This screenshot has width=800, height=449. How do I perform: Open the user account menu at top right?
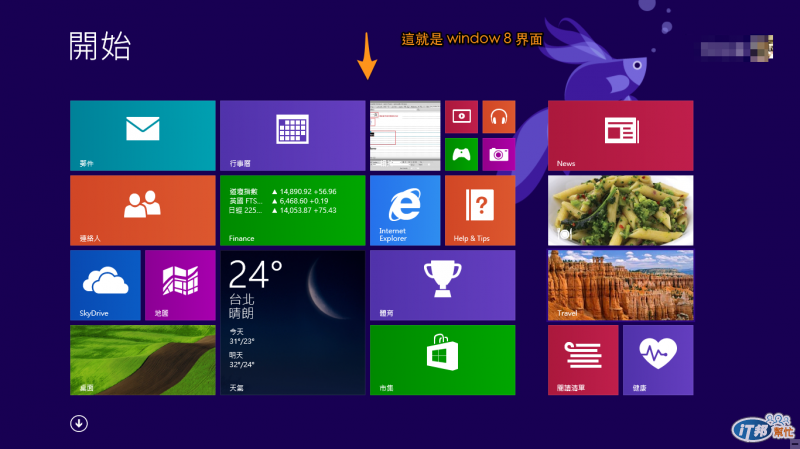737,49
